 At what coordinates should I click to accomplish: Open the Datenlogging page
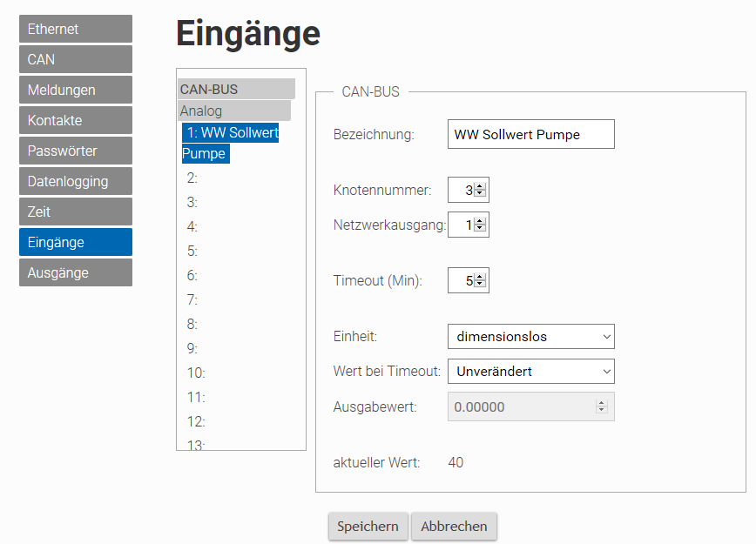(76, 181)
